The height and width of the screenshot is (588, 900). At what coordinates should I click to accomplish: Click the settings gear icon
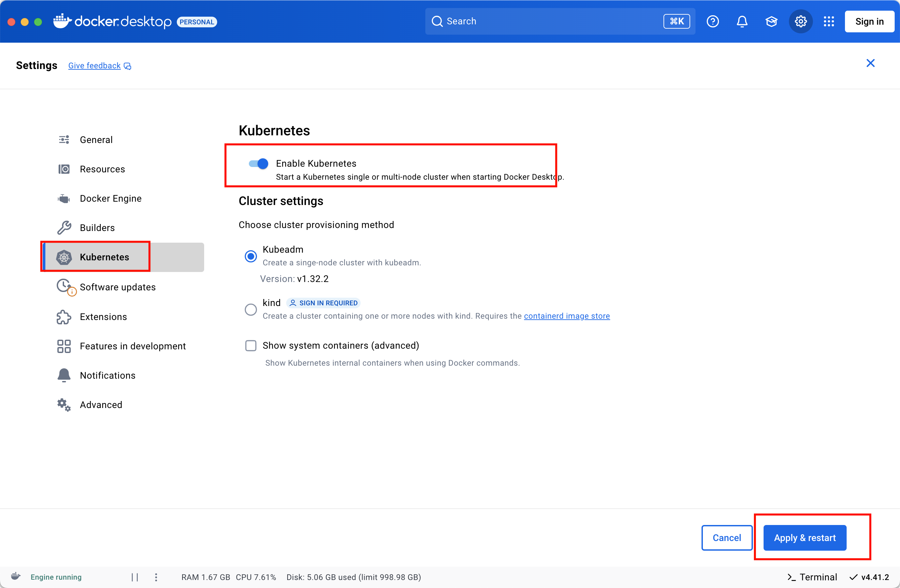pyautogui.click(x=801, y=22)
